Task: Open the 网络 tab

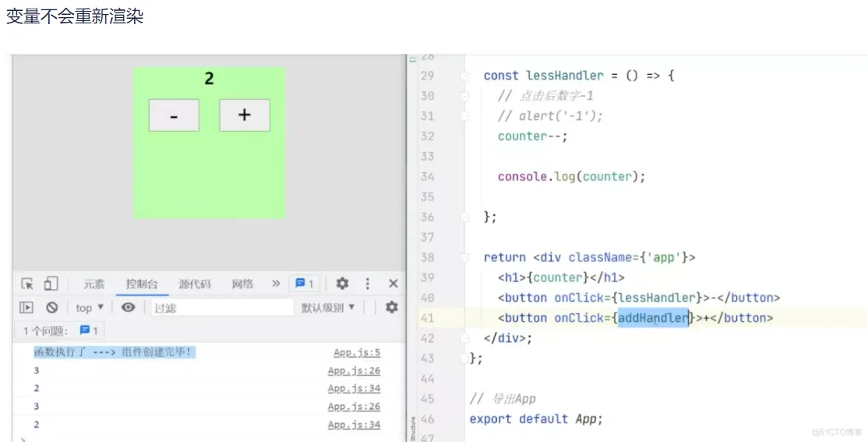Action: pos(242,284)
